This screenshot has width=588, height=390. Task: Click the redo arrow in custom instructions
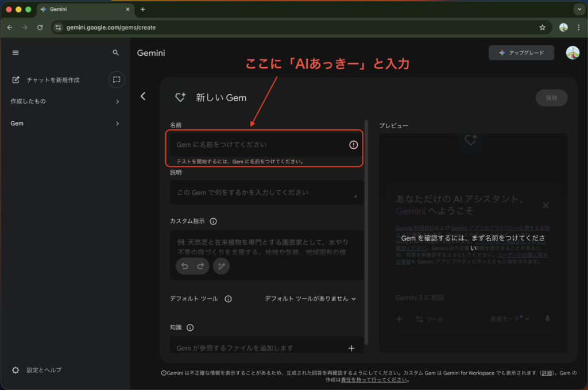200,266
